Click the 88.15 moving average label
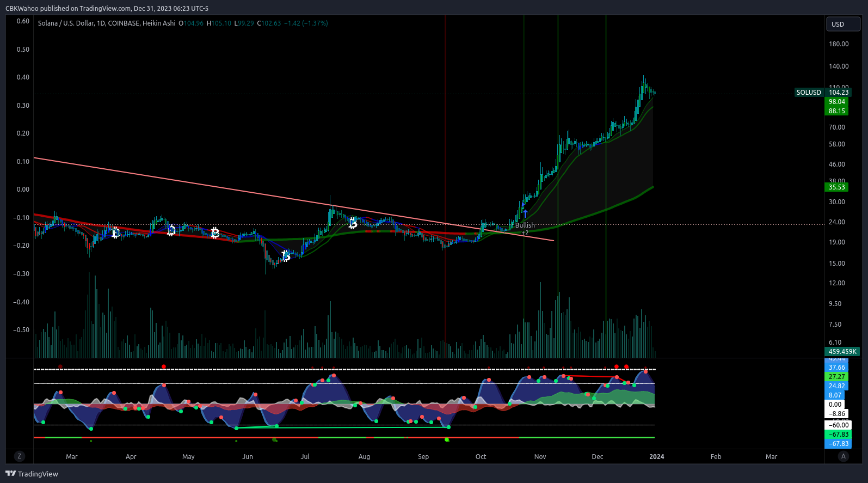The height and width of the screenshot is (483, 868). 836,111
